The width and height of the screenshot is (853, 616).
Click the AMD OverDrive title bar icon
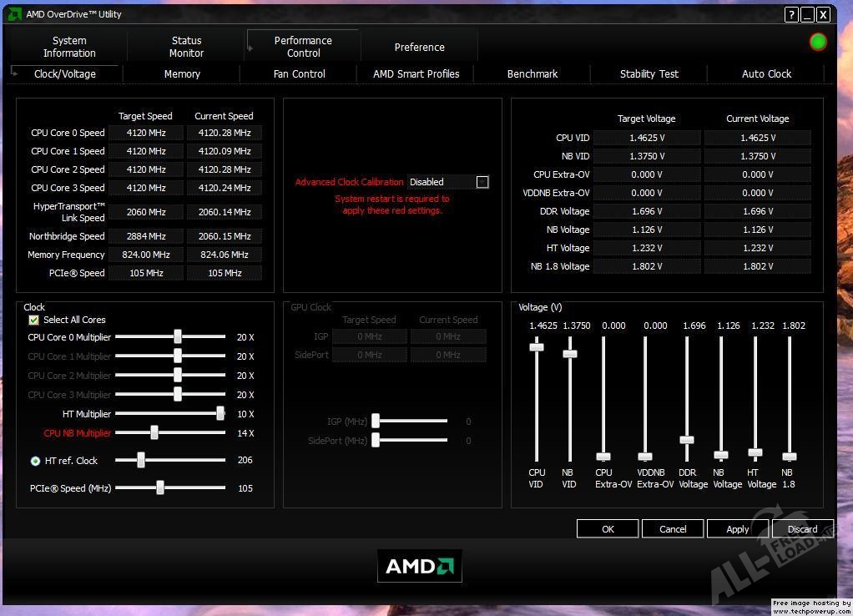coord(14,14)
